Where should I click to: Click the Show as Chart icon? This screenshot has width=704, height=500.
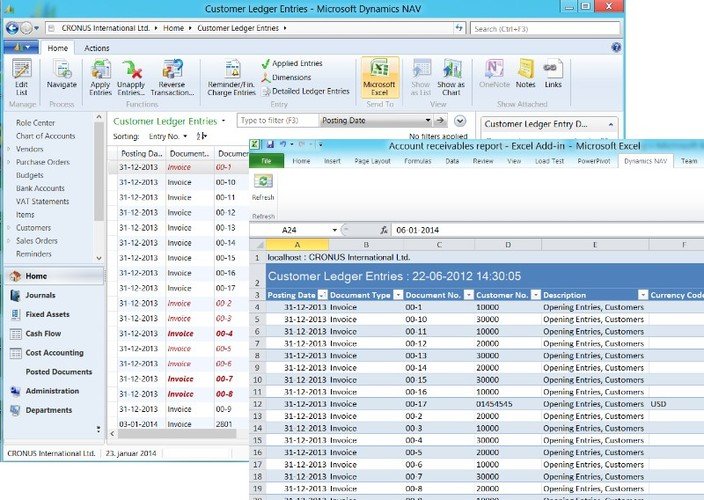pyautogui.click(x=451, y=77)
